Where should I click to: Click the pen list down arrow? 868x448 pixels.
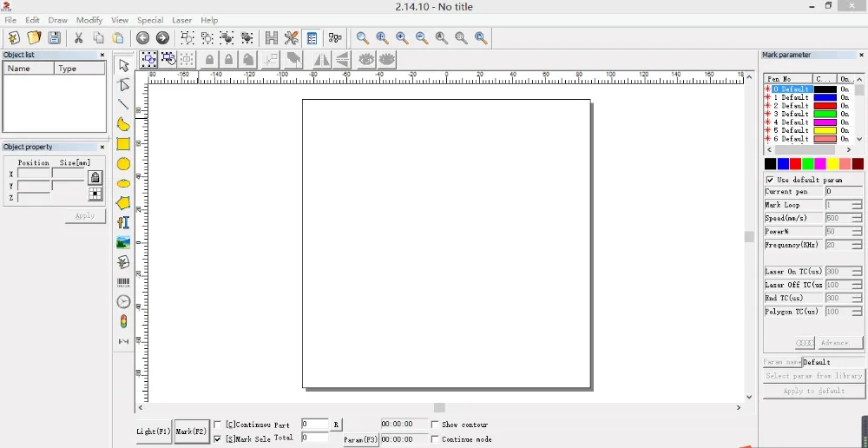click(859, 139)
